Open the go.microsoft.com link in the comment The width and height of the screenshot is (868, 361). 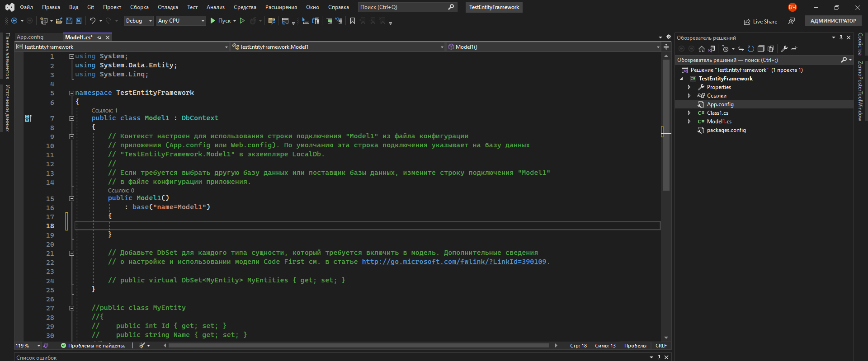453,262
